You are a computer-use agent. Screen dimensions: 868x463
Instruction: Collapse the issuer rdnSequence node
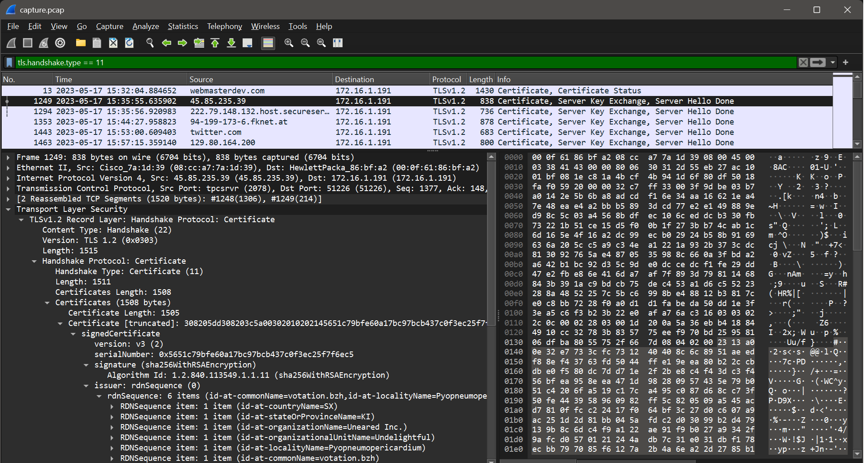click(86, 386)
